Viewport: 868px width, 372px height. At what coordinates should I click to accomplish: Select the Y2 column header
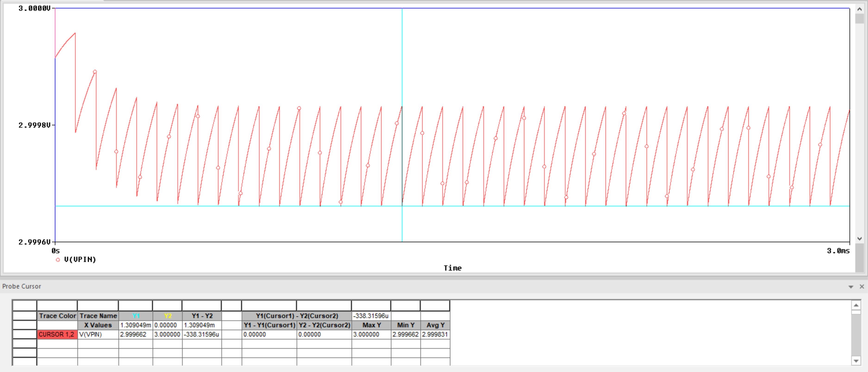click(x=167, y=316)
